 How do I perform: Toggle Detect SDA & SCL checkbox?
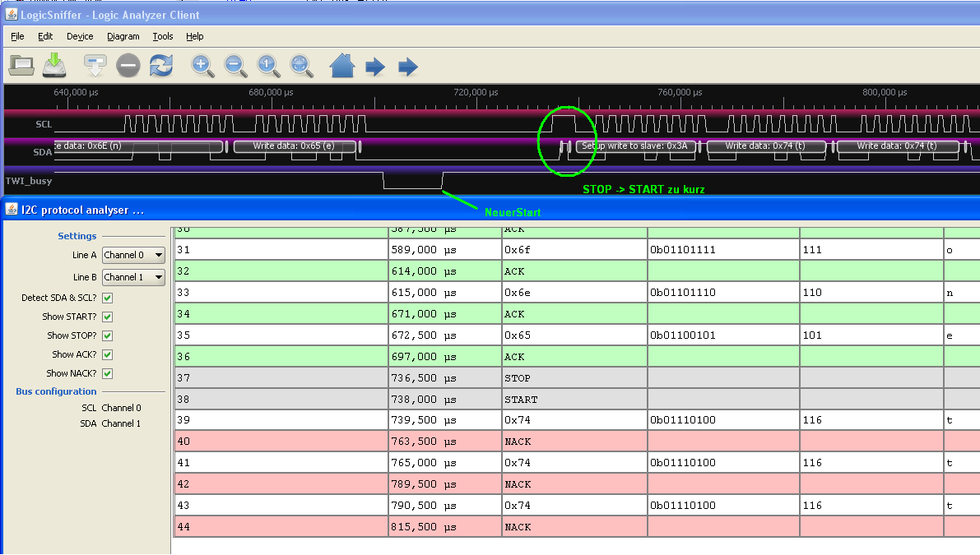click(x=108, y=298)
